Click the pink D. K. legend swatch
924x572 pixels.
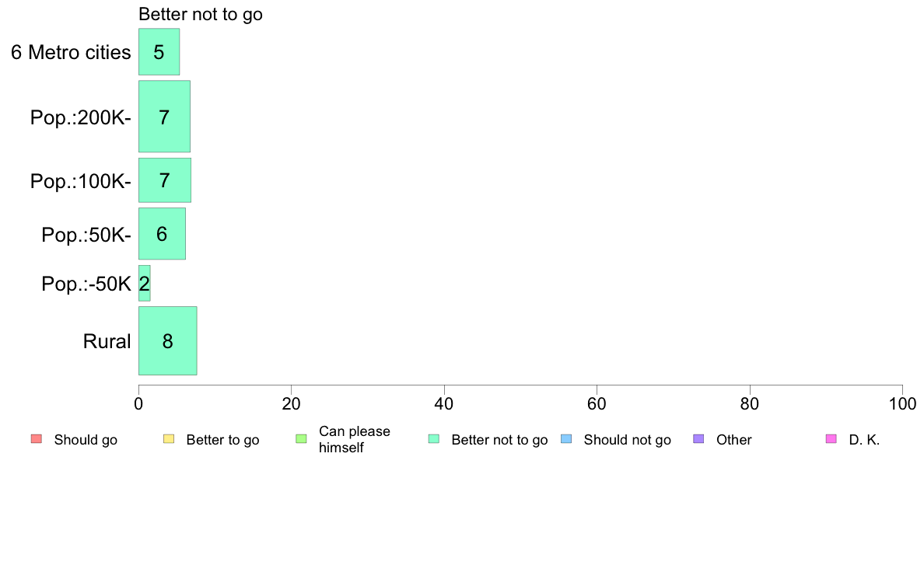(831, 439)
